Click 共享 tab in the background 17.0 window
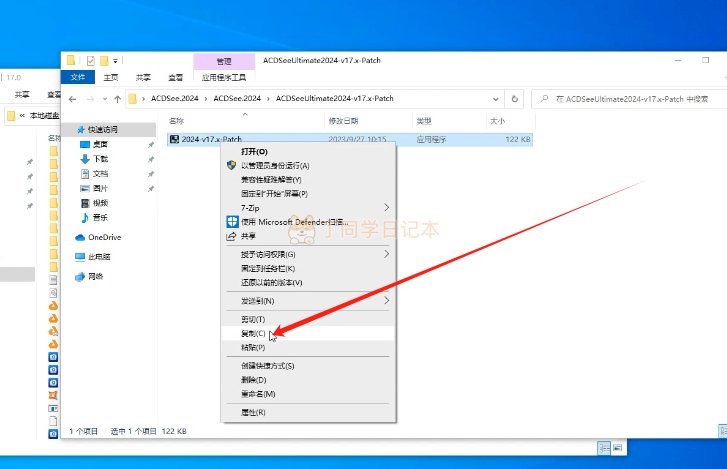Viewport: 727px width, 469px height. tap(22, 95)
